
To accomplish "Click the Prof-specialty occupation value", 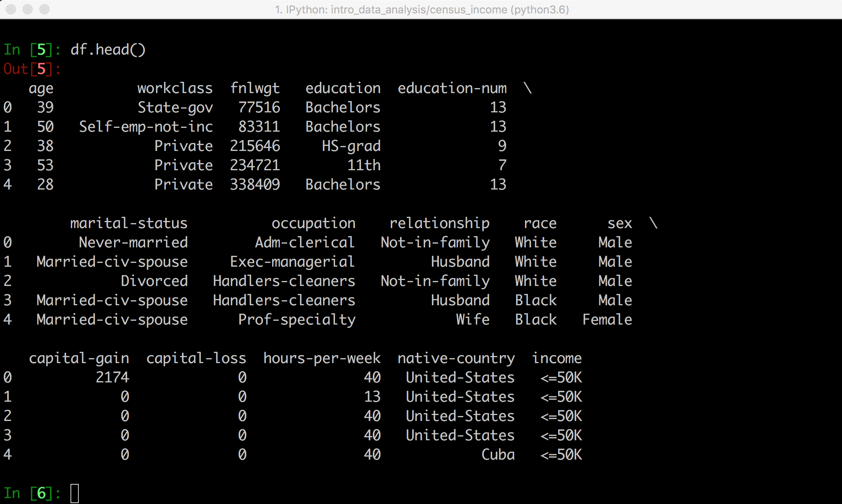I will pos(297,320).
